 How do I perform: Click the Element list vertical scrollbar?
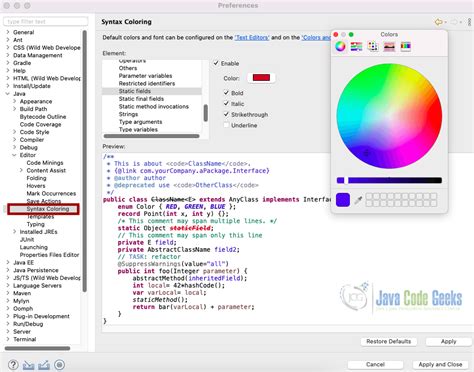[x=206, y=113]
